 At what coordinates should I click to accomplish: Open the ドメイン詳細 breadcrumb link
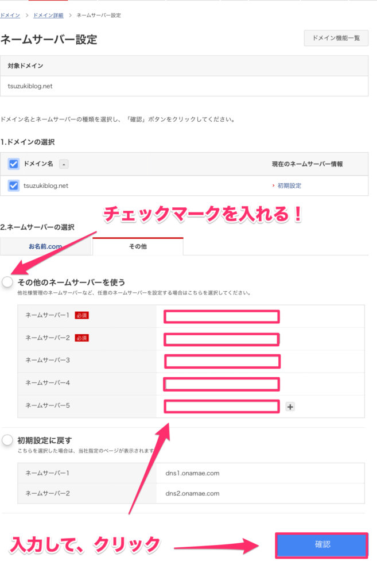click(48, 16)
